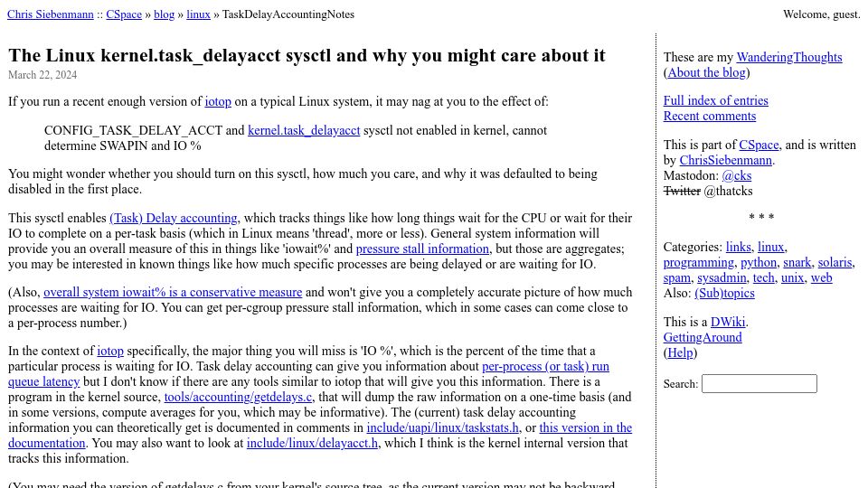Open the Mastodon @cks link

tap(737, 176)
